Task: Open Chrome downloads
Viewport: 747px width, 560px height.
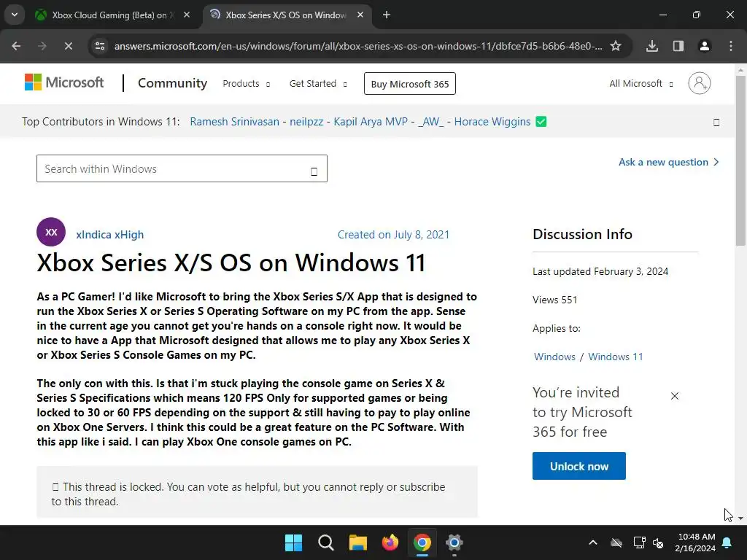Action: [652, 46]
